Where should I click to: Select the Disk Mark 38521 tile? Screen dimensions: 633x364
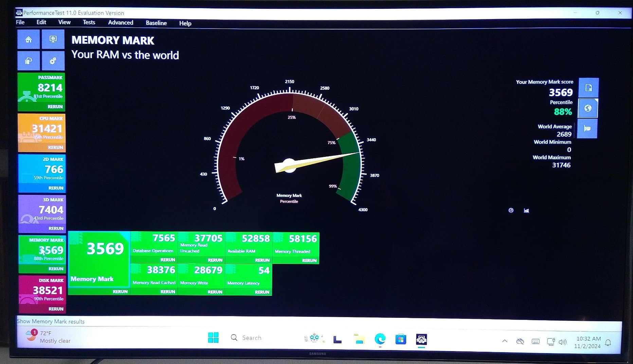point(42,290)
